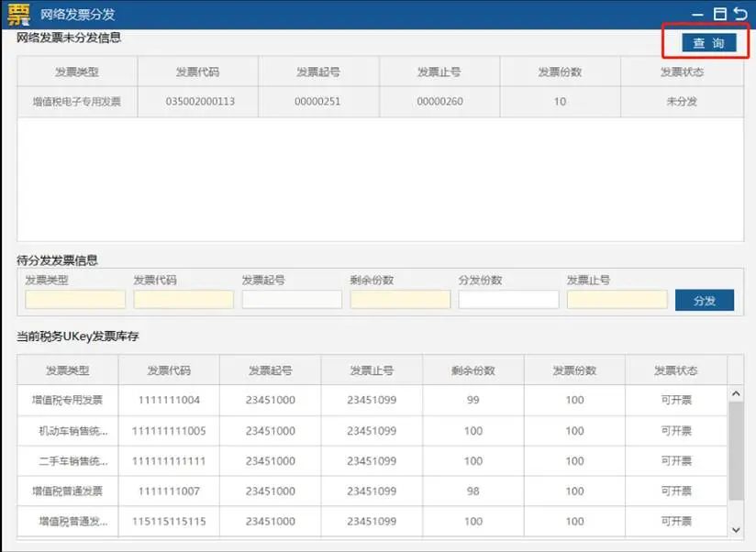Click invoice code 111111111111
Screen dimensions: 756x552
(169, 461)
